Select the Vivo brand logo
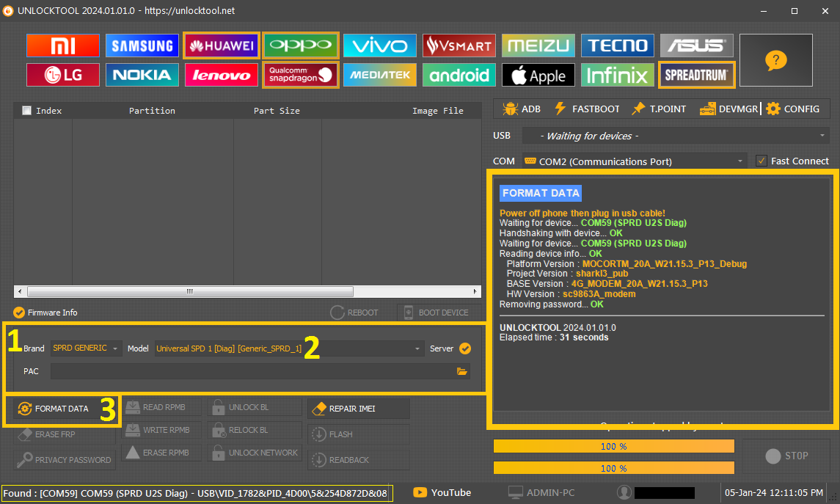This screenshot has width=840, height=504. [380, 45]
